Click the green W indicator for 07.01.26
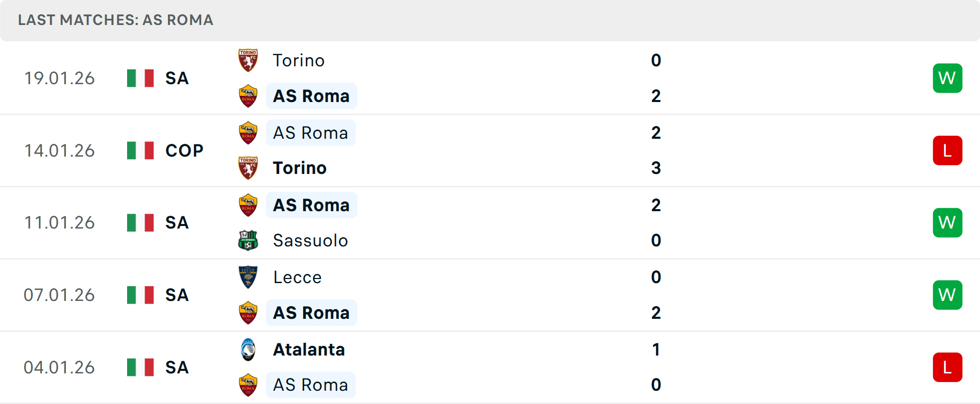 pos(947,294)
